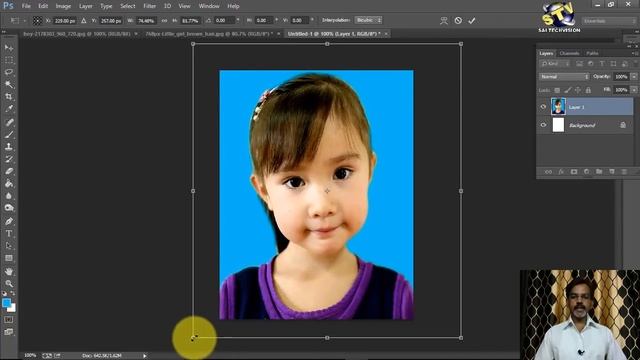Switch to the Paths tab

[x=592, y=53]
